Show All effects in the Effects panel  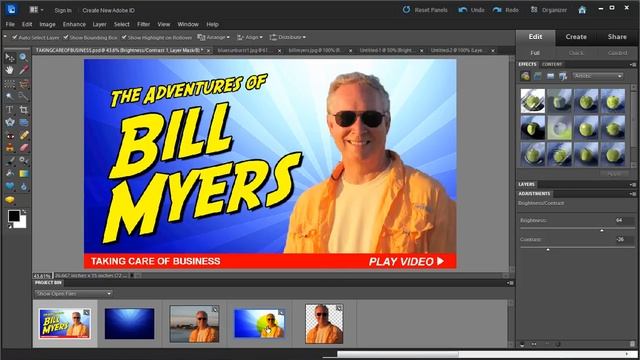(x=563, y=76)
